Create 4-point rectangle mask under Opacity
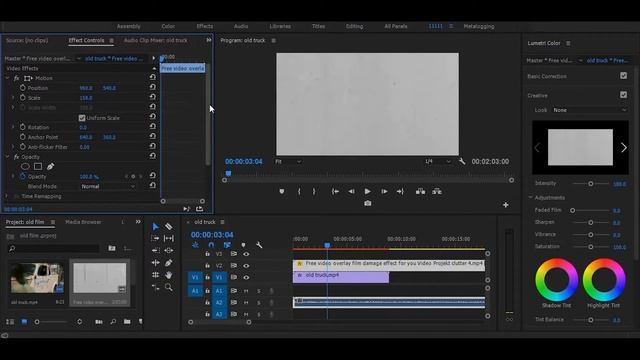Image resolution: width=640 pixels, height=360 pixels. point(38,167)
